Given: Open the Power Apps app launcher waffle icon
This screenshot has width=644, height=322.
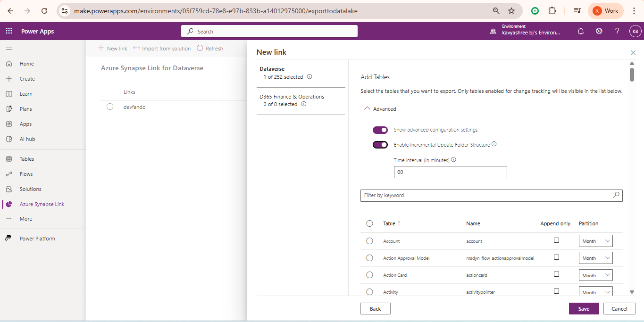Looking at the screenshot, I should (9, 31).
